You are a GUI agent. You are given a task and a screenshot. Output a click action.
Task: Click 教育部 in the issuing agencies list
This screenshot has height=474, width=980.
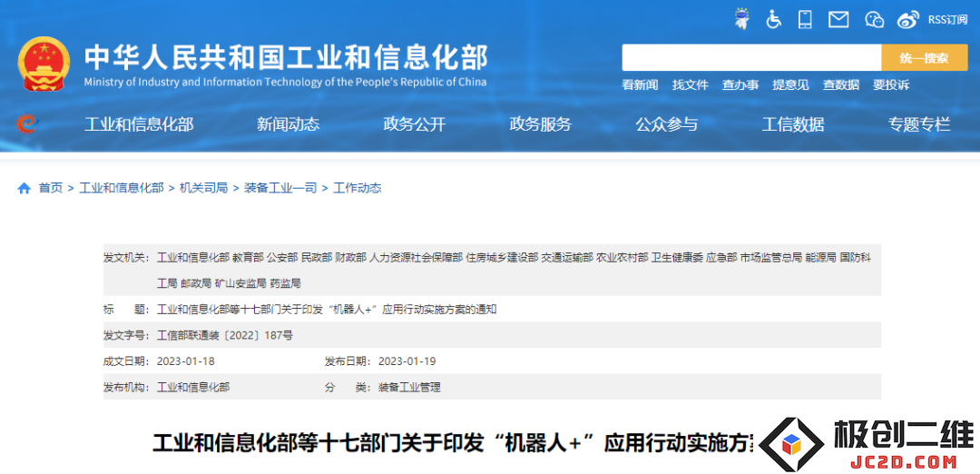(x=248, y=258)
